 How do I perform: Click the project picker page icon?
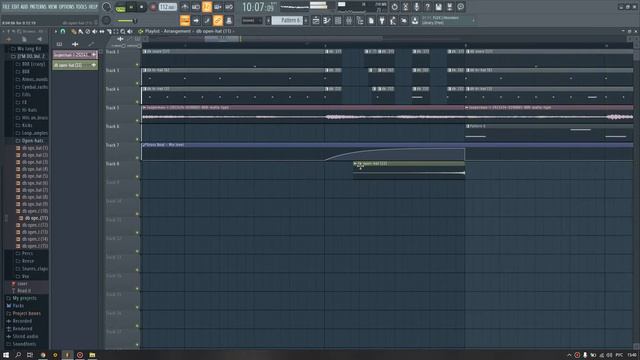tap(371, 20)
